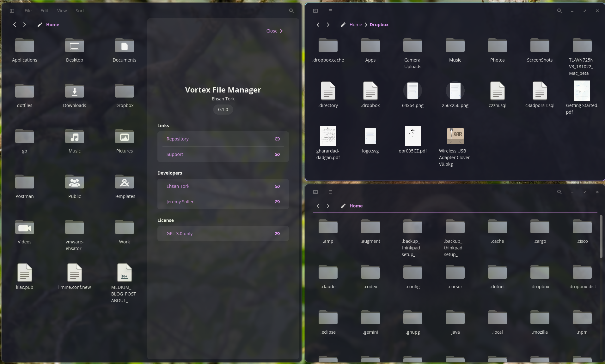Select the logo.svg file icon
605x364 pixels.
pos(370,136)
